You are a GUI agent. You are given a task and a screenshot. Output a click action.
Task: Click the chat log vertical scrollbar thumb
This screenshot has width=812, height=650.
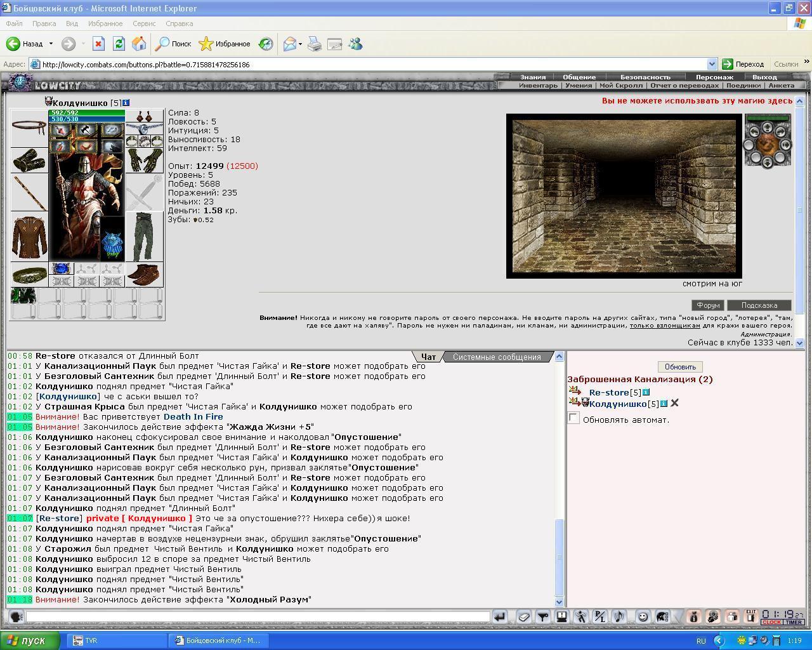tap(559, 557)
